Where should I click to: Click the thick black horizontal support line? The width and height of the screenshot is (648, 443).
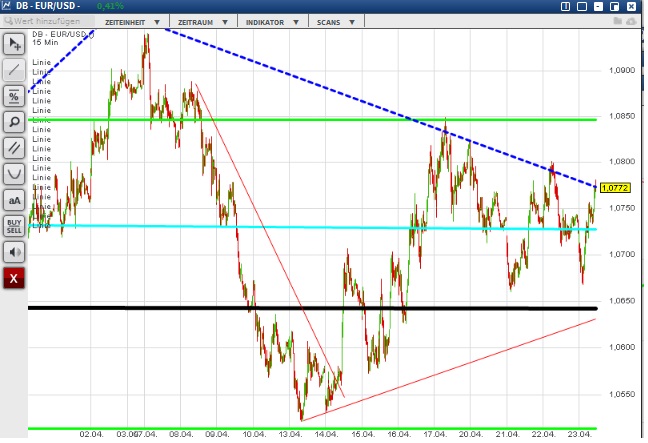point(312,308)
